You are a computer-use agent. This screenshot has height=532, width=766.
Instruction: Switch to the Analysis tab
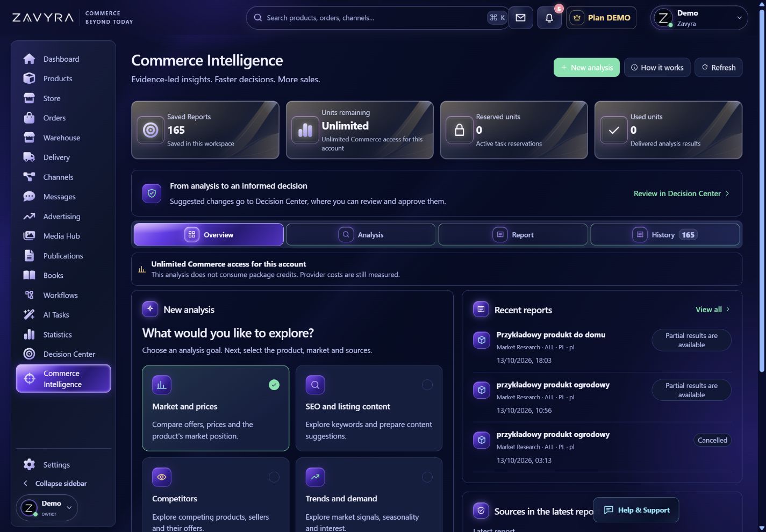point(361,235)
